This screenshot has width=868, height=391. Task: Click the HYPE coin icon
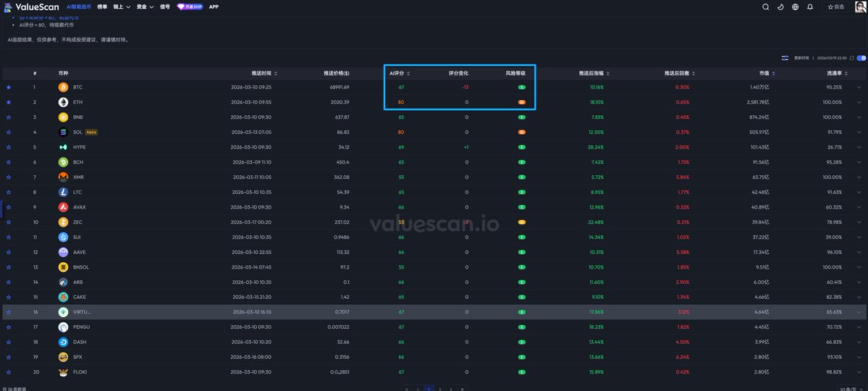(63, 147)
